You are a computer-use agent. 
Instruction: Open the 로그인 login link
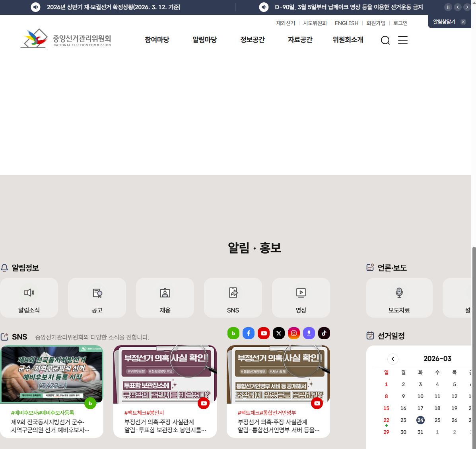pos(400,23)
